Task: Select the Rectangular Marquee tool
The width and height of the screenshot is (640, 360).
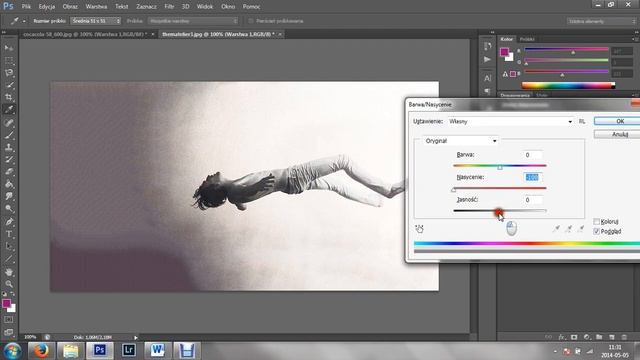Action: tap(9, 60)
